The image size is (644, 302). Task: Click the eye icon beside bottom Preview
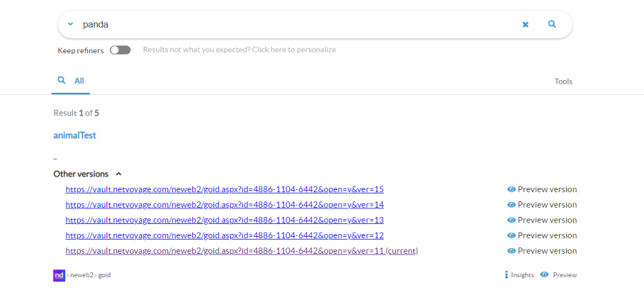544,275
